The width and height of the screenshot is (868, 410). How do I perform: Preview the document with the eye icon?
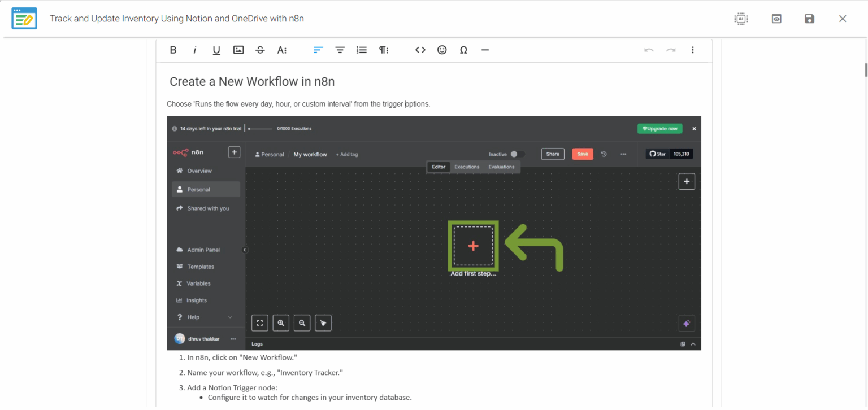pyautogui.click(x=776, y=19)
